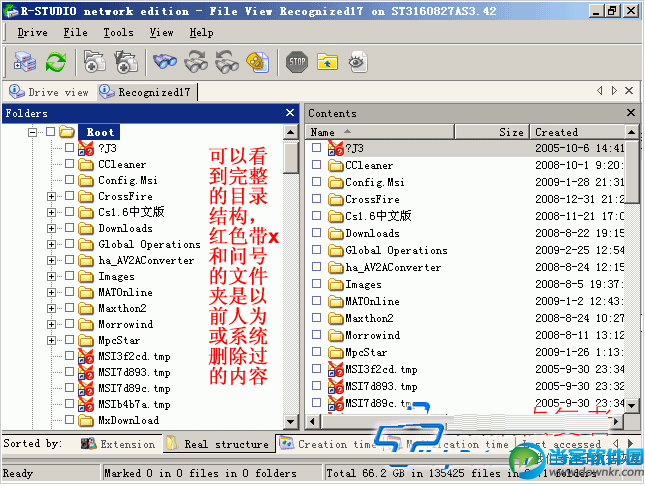The height and width of the screenshot is (486, 645).
Task: Check the CCleaner checkbox in Folders tree
Action: tap(70, 164)
